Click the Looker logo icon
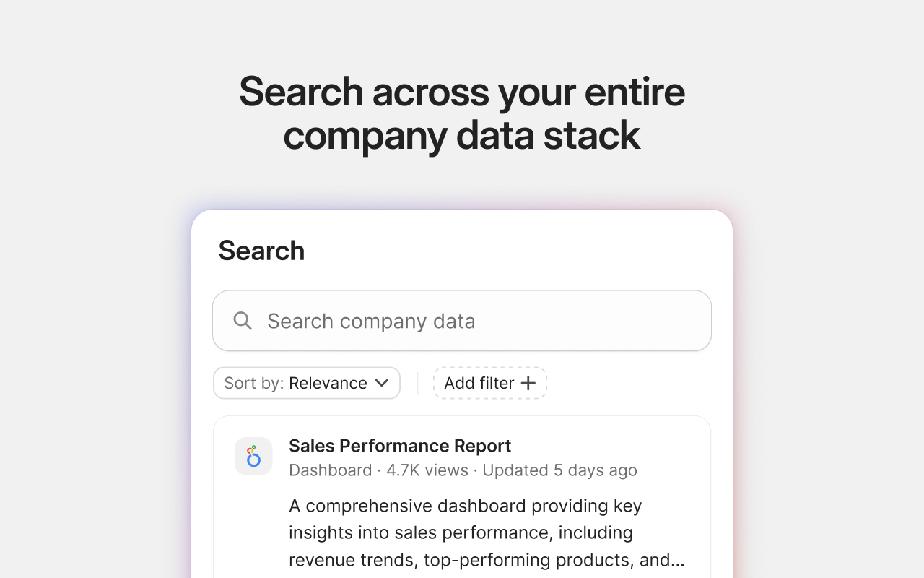The height and width of the screenshot is (578, 924). click(253, 456)
